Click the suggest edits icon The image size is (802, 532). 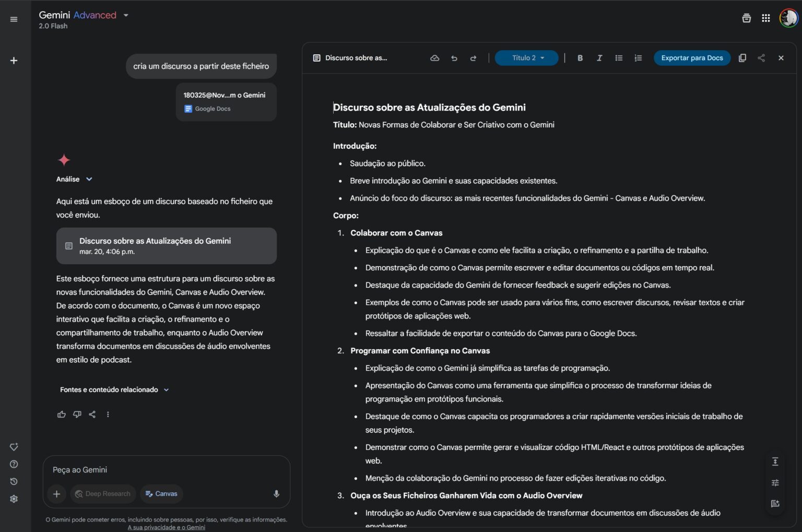775,504
